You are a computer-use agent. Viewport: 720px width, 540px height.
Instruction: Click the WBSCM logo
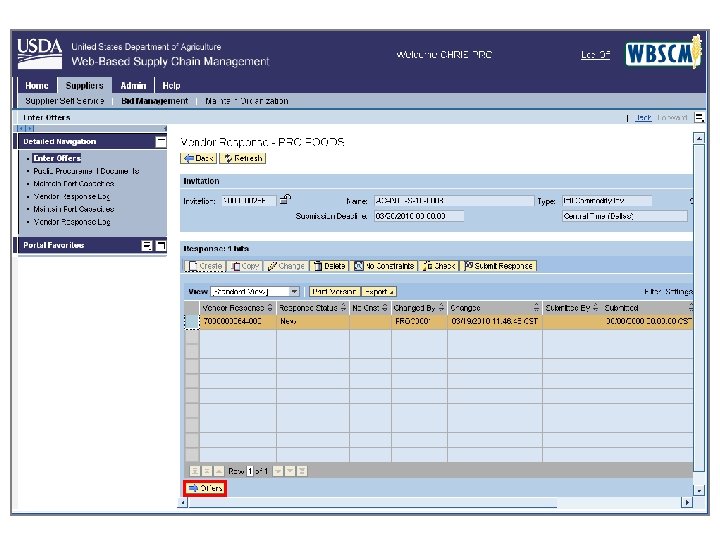(x=663, y=53)
